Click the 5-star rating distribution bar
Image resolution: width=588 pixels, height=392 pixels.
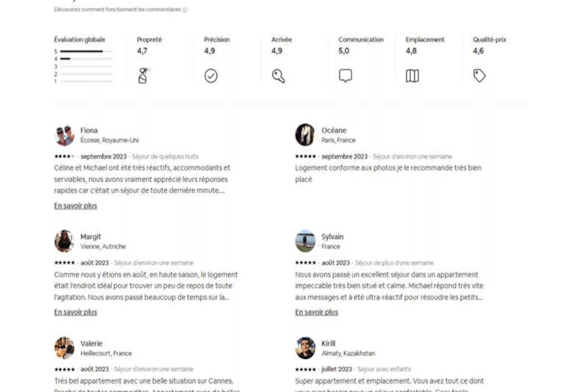click(86, 51)
